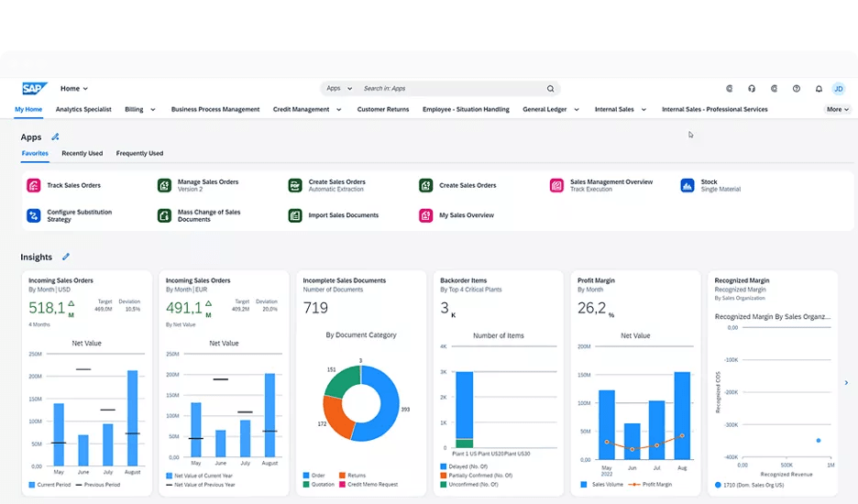Image resolution: width=858 pixels, height=504 pixels.
Task: Expand the Billing menu chevron
Action: (x=153, y=110)
